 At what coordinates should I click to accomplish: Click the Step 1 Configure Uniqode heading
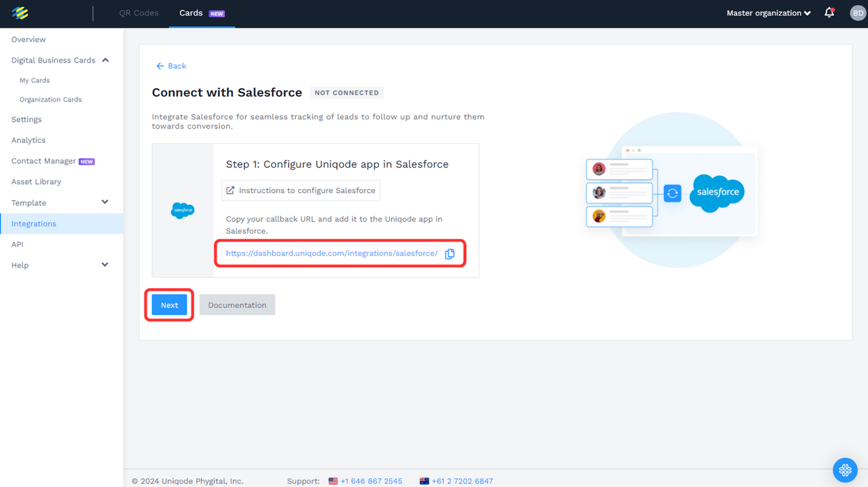(337, 164)
